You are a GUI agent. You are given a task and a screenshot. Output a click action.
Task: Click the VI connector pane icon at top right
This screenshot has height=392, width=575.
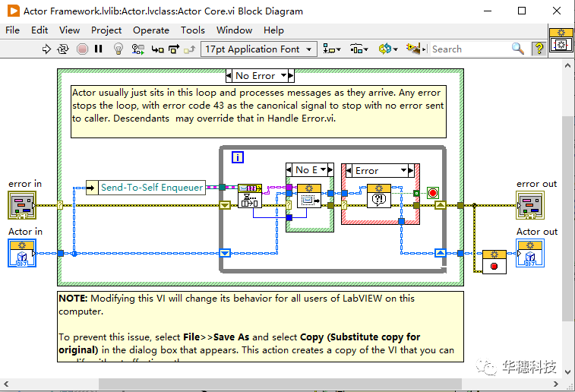click(x=561, y=41)
